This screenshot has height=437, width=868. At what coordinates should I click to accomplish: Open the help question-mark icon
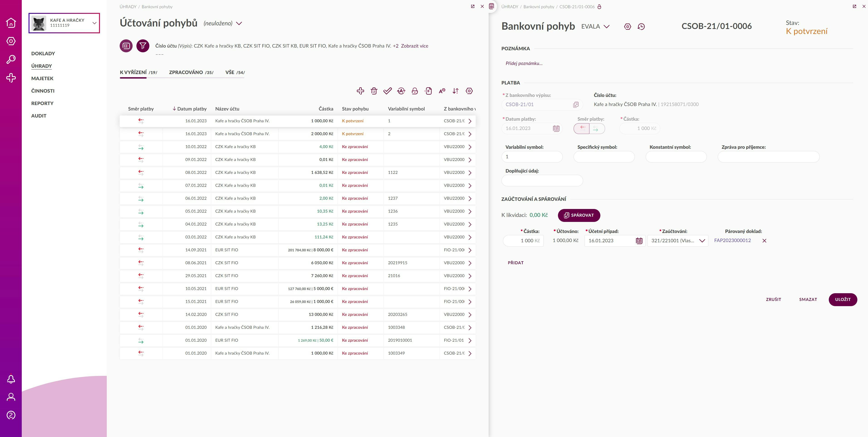11,415
